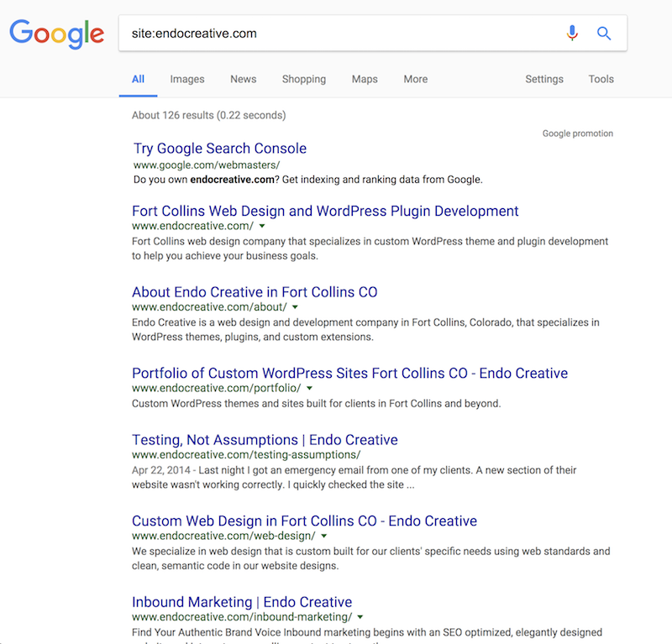Open Custom Web Design in Fort Collins result
The width and height of the screenshot is (672, 644).
304,521
